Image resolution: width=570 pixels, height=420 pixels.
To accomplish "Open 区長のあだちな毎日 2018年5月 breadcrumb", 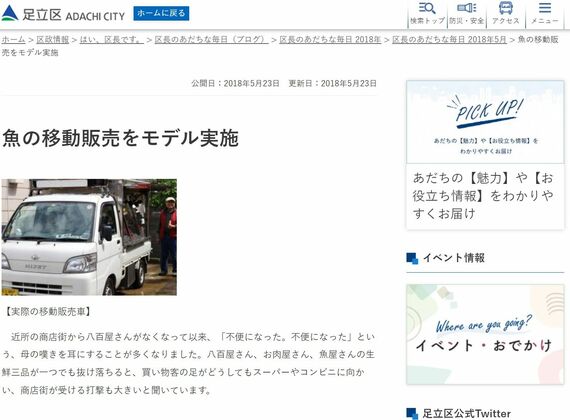I will click(x=449, y=39).
